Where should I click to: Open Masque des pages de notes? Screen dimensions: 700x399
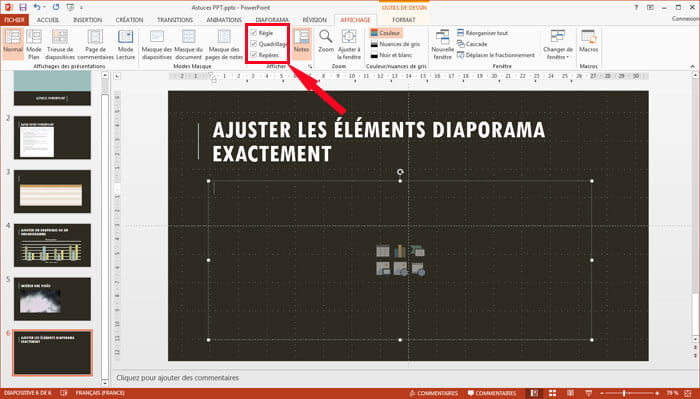tap(224, 44)
